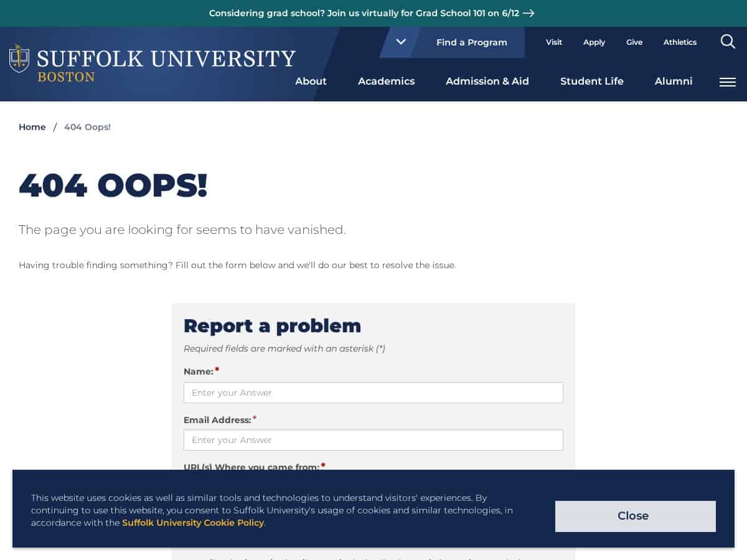Close the cookie consent banner

[x=636, y=516]
